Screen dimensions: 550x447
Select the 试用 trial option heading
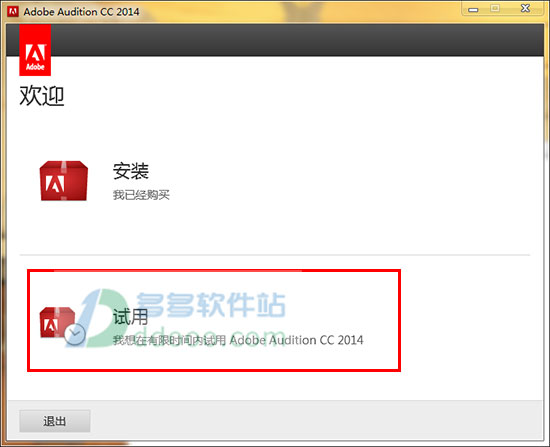click(x=130, y=317)
